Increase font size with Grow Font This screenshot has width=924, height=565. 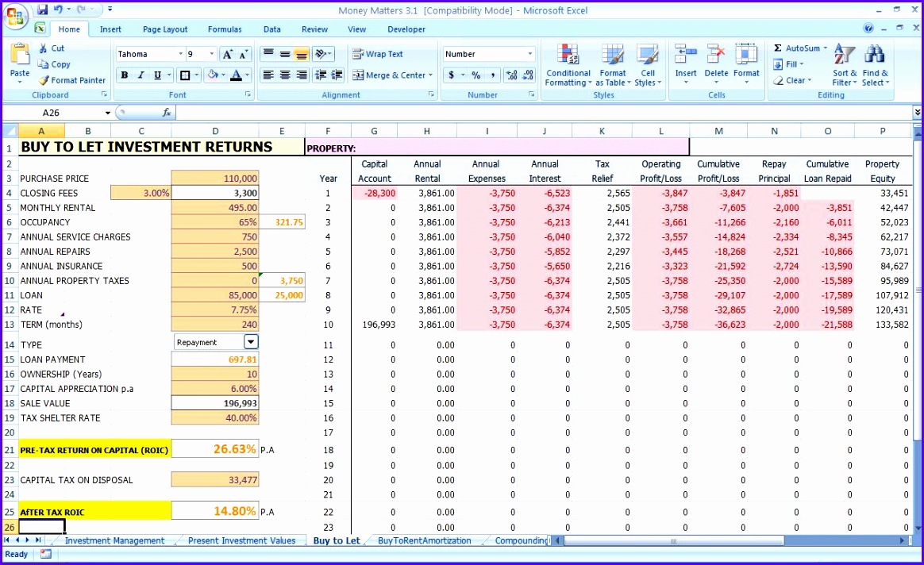point(228,54)
